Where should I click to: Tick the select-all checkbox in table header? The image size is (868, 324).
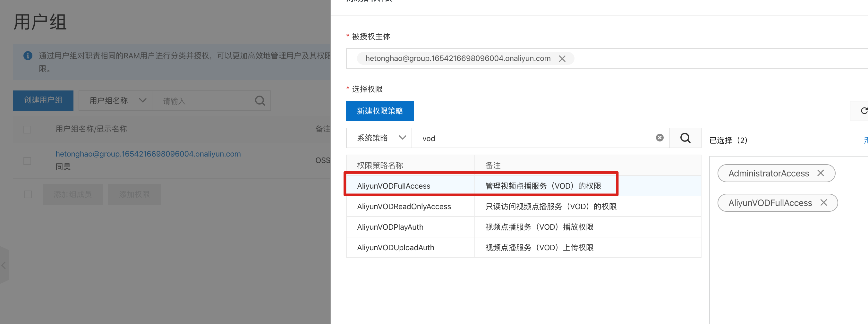tap(27, 130)
